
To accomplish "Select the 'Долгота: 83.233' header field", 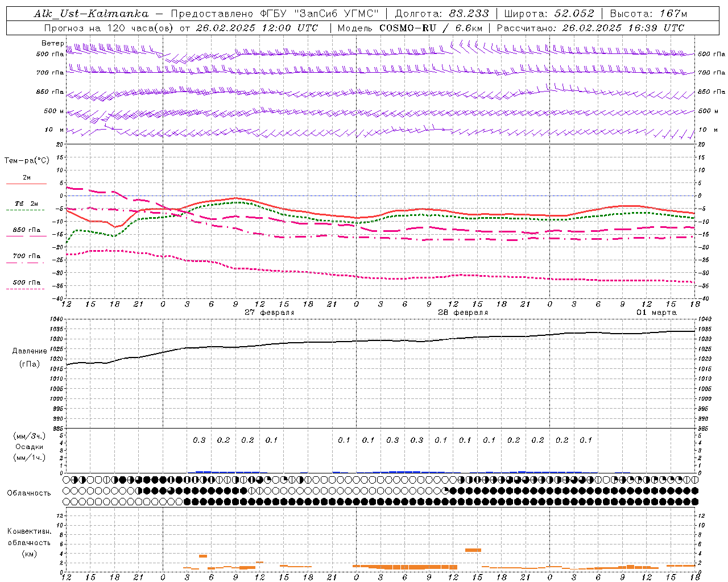I will [x=442, y=14].
